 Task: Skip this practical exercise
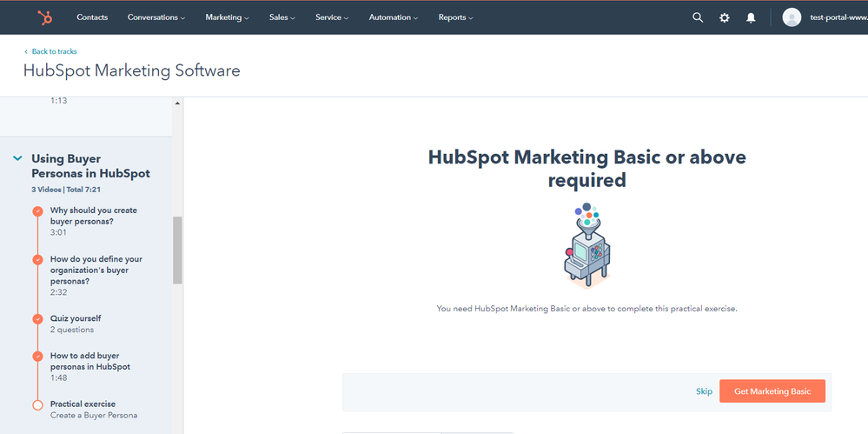[x=704, y=391]
